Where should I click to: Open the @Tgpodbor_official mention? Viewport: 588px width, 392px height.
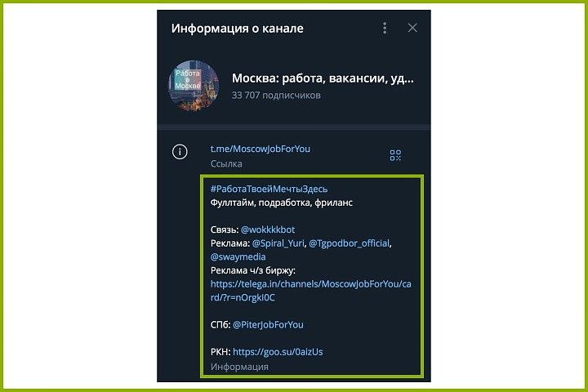click(x=350, y=243)
